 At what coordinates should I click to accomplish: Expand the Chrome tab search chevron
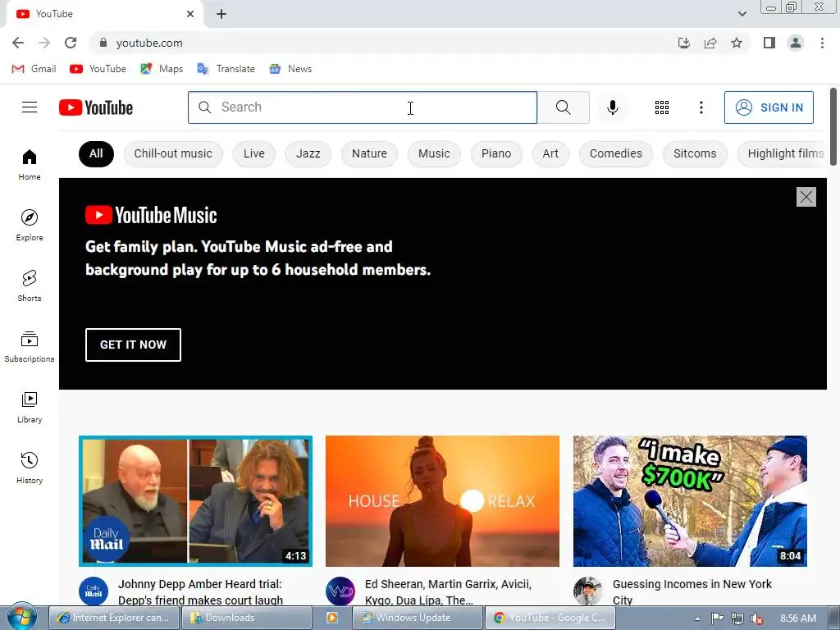[x=742, y=14]
